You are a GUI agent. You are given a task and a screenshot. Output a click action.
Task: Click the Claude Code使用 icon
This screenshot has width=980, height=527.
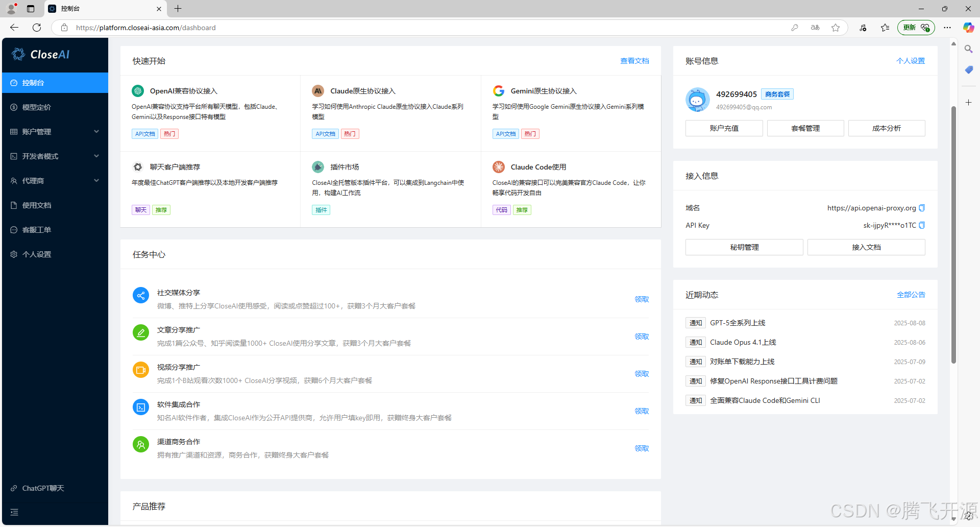[499, 167]
